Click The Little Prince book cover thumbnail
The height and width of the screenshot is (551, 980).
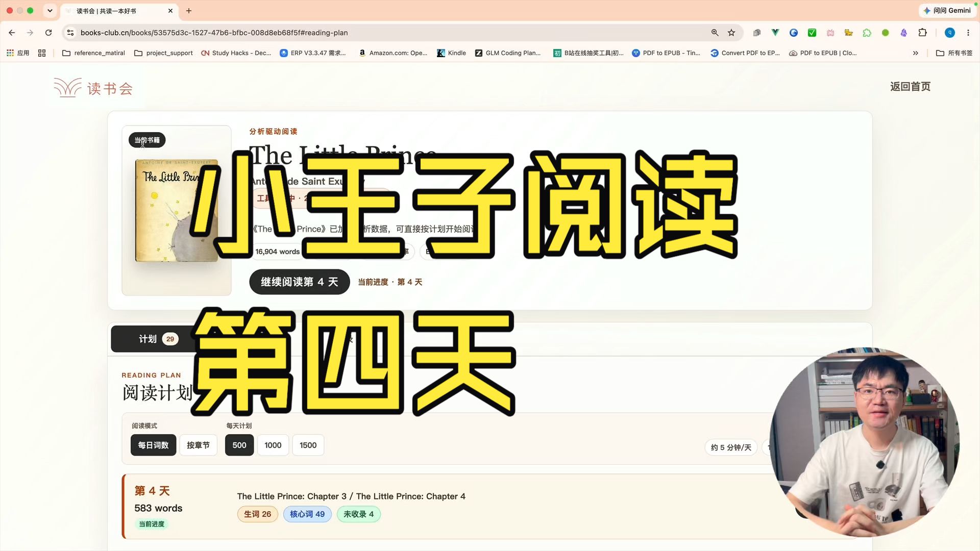point(177,210)
